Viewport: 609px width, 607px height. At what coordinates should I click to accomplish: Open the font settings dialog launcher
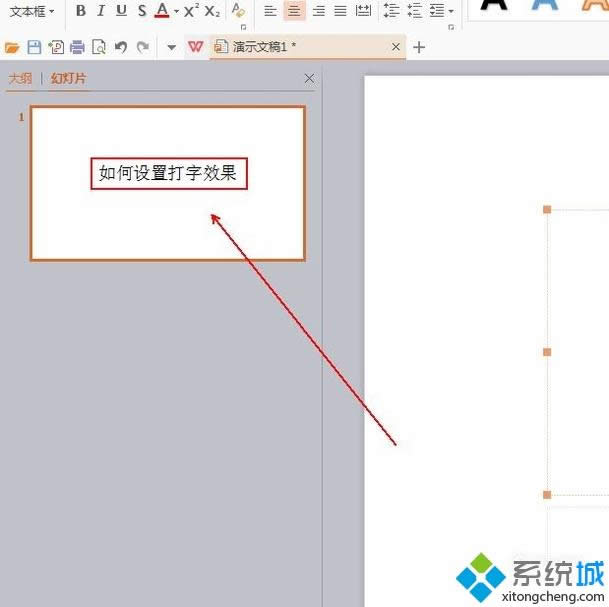244,27
